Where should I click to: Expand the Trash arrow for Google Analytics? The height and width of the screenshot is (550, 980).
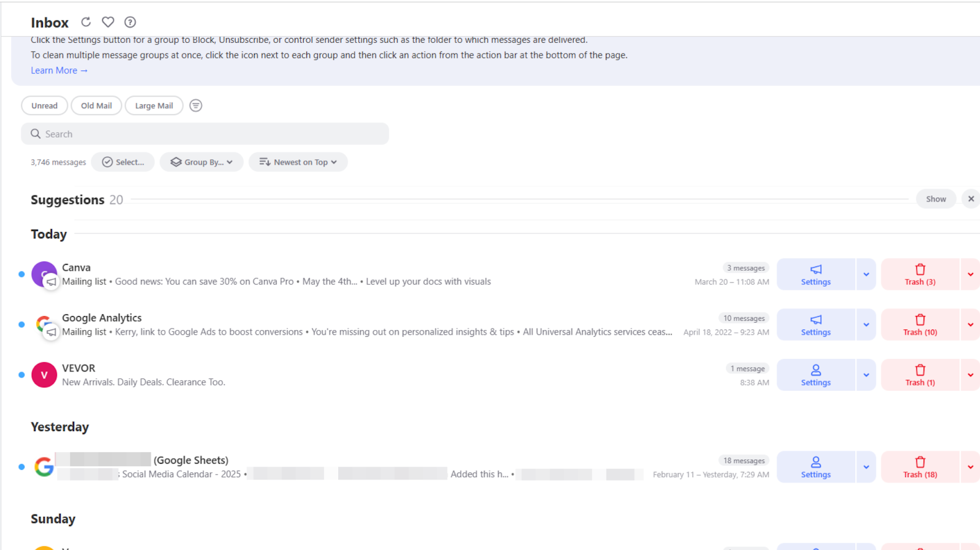coord(970,324)
